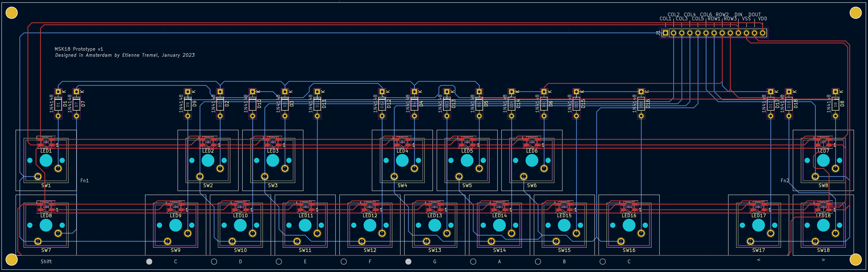
Task: Click the bottom-right yellow mounting hole
Action: point(856,260)
